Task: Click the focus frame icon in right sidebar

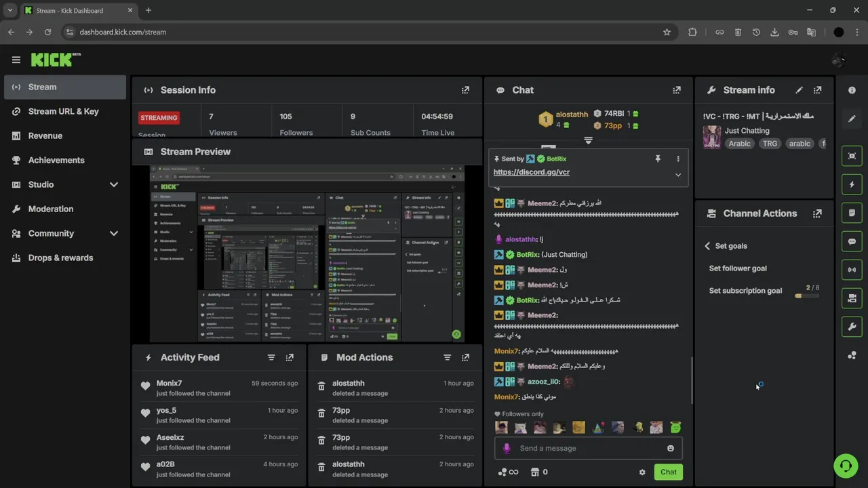Action: click(x=852, y=156)
